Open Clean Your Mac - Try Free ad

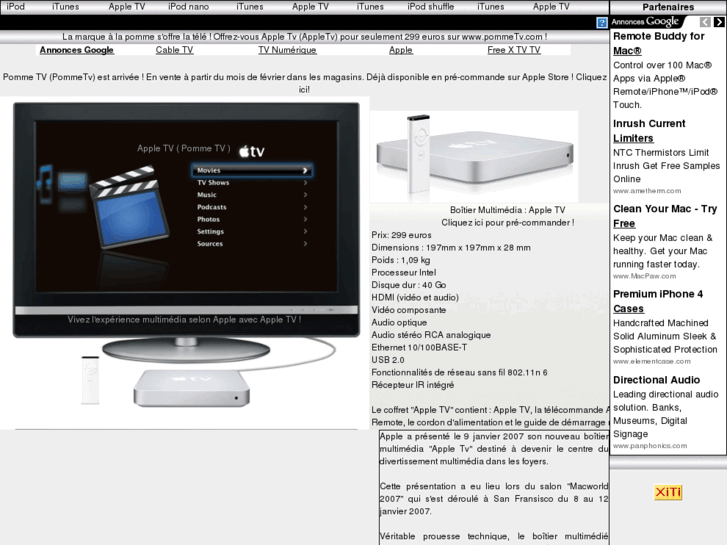[x=665, y=216]
